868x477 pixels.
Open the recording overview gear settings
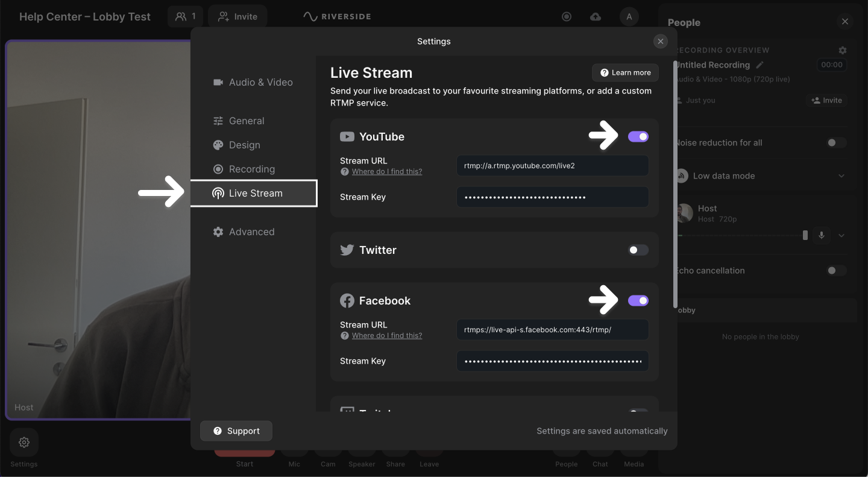tap(843, 50)
